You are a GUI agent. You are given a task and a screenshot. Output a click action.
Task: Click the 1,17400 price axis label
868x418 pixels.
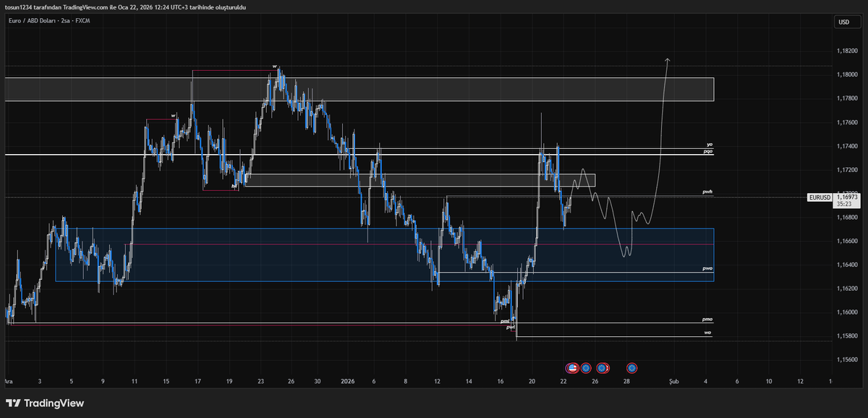[x=847, y=146]
